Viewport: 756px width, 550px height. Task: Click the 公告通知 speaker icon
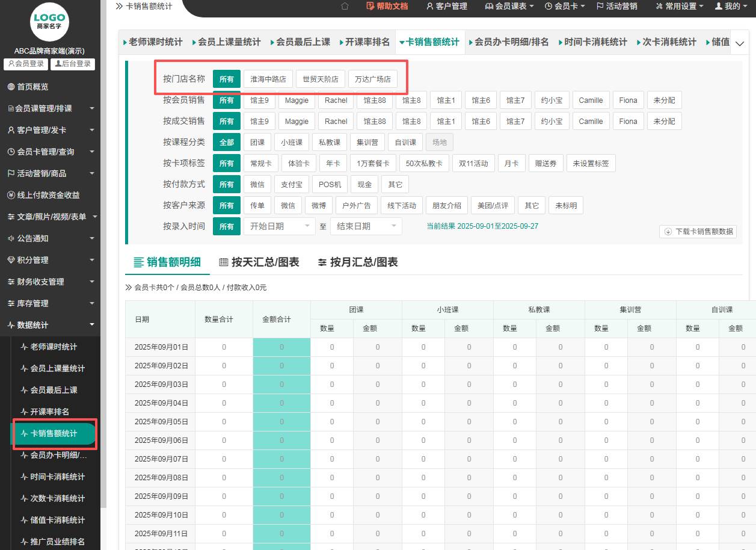pyautogui.click(x=11, y=238)
